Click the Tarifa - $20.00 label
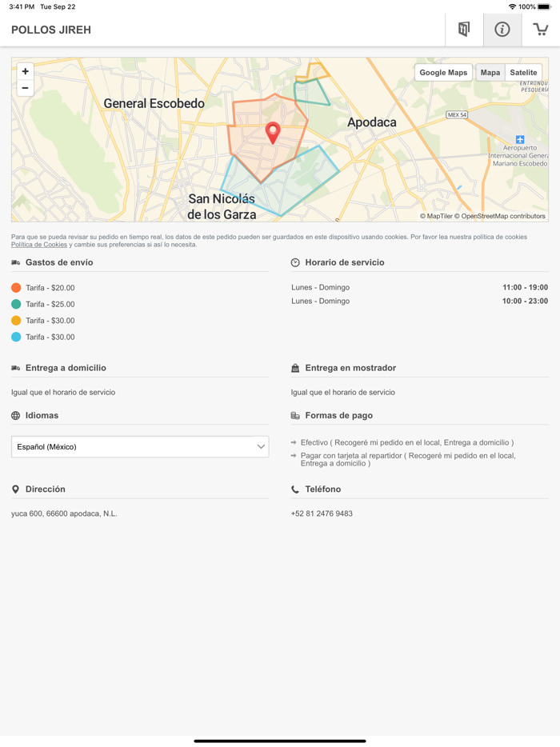 click(50, 288)
